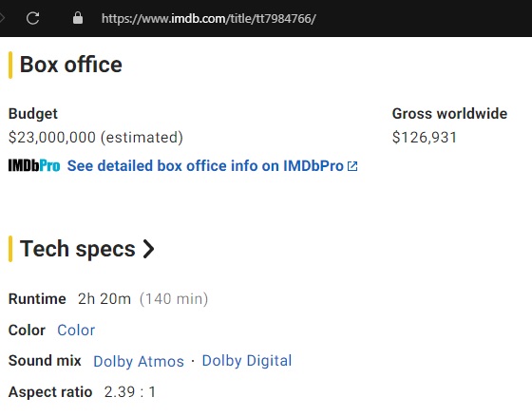Click the Gross worldwide label

tap(449, 114)
